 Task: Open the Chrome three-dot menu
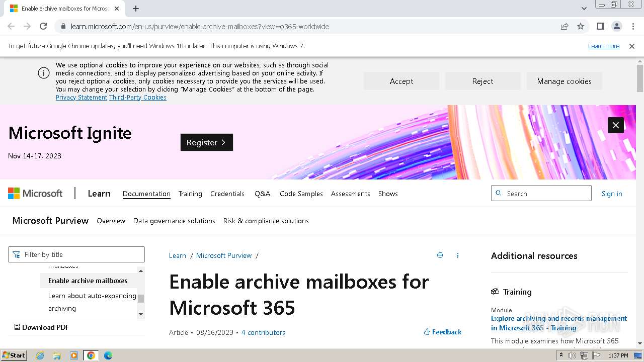(x=632, y=26)
